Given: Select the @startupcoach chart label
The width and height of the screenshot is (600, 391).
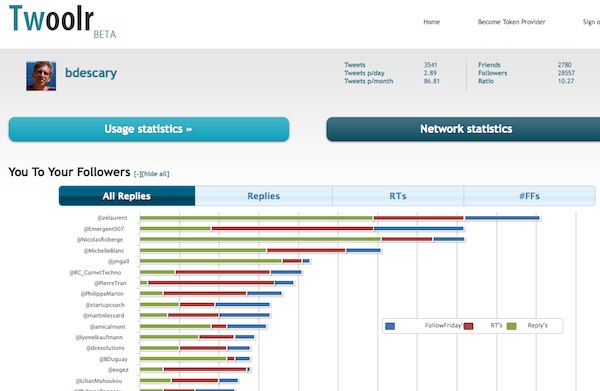Looking at the screenshot, I should point(105,305).
